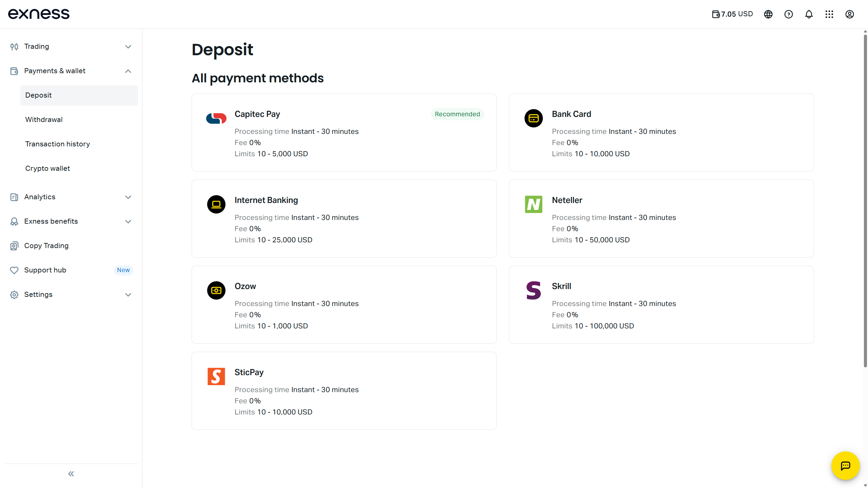The height and width of the screenshot is (488, 868).
Task: Click the Support hub heart icon
Action: point(14,270)
